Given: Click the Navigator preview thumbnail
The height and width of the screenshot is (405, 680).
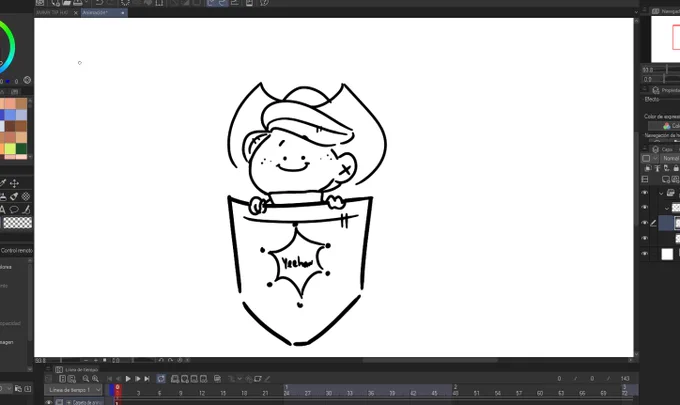Looking at the screenshot, I should (x=666, y=39).
